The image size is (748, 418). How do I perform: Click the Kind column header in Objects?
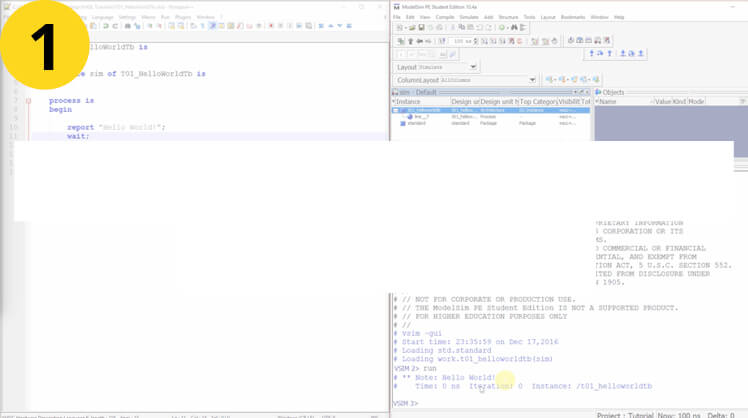[679, 102]
